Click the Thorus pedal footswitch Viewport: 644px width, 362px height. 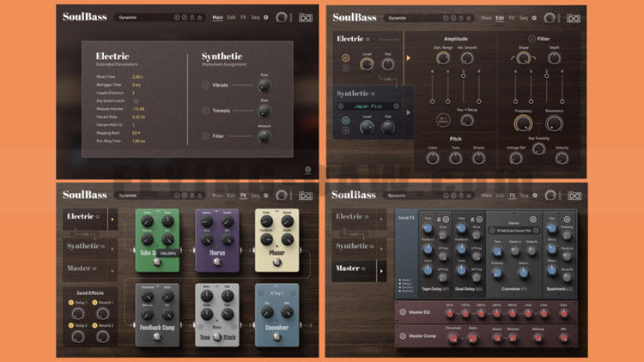pyautogui.click(x=217, y=262)
